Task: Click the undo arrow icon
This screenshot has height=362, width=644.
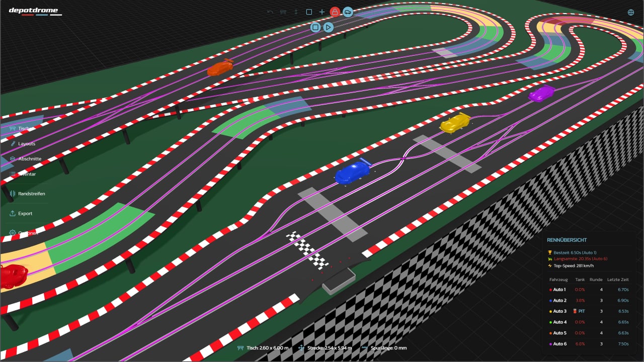Action: pos(270,12)
